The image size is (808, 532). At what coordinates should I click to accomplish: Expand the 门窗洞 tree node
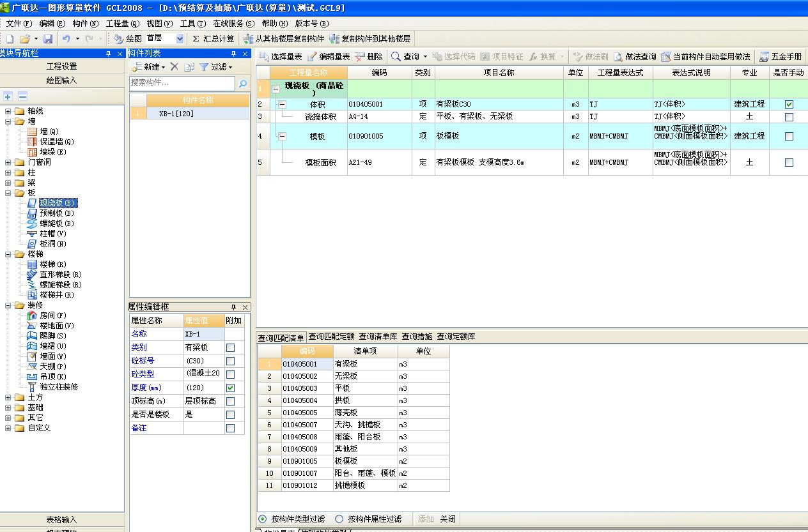[x=8, y=162]
